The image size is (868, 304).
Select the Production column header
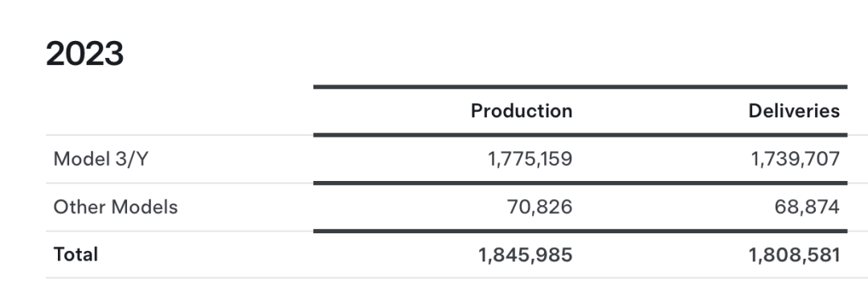coord(522,111)
